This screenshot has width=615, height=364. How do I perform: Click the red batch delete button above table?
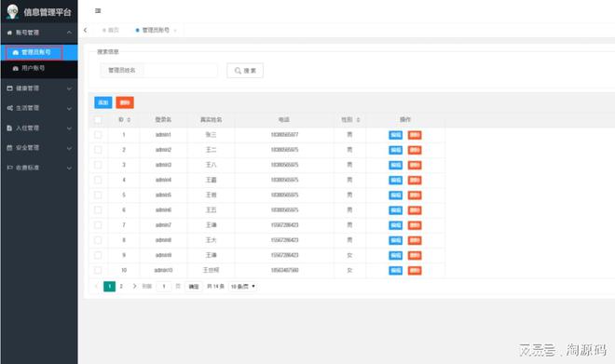(125, 102)
